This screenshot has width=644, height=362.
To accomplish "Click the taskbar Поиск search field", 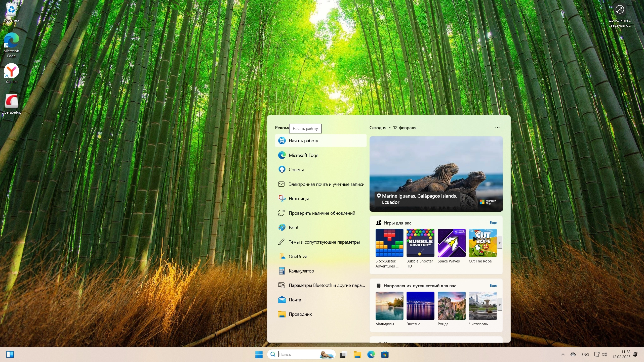I will pyautogui.click(x=297, y=354).
